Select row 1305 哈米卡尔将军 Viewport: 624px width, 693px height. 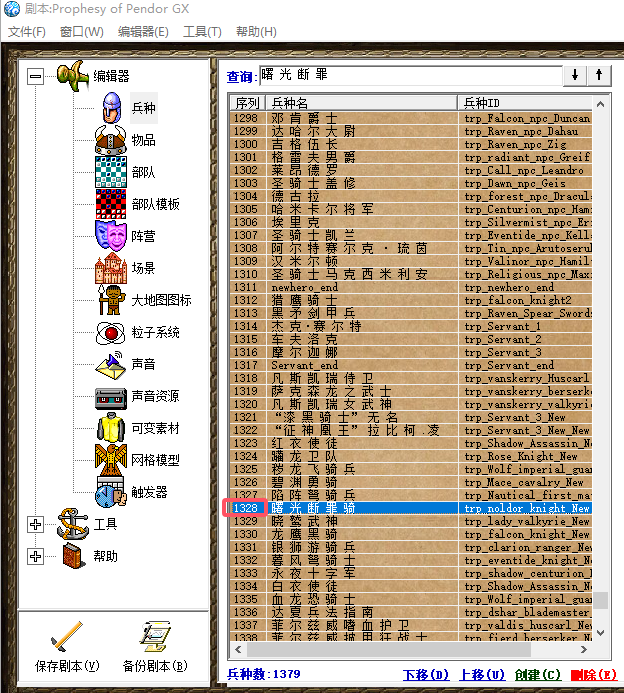411,209
